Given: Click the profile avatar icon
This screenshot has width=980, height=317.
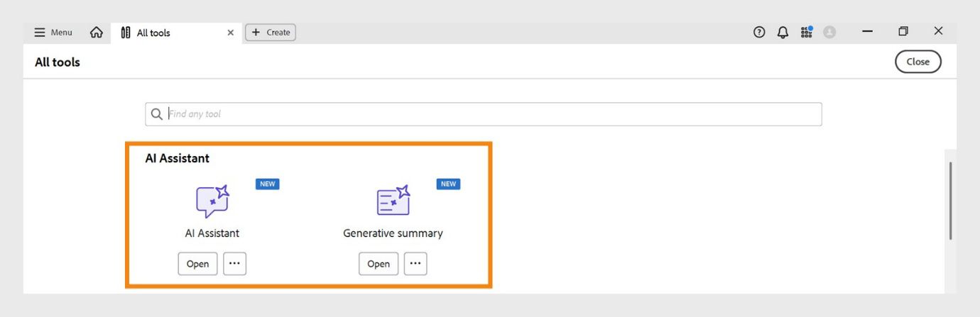Looking at the screenshot, I should pyautogui.click(x=829, y=32).
